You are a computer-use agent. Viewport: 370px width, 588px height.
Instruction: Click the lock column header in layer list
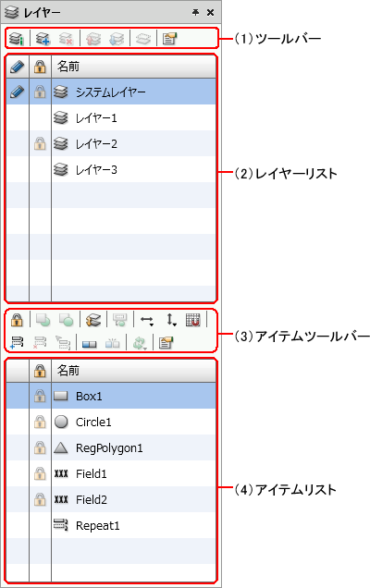pyautogui.click(x=40, y=67)
